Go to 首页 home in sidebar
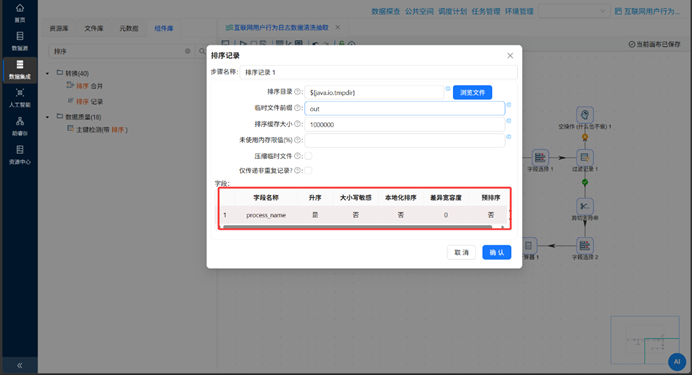 click(19, 13)
